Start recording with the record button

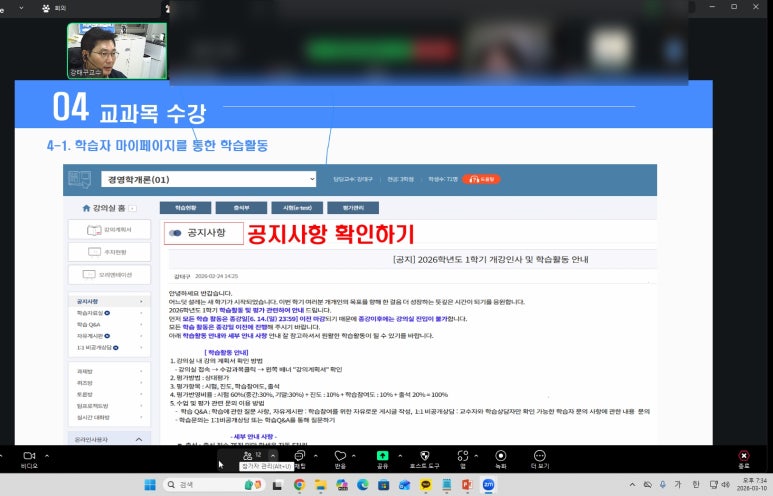tap(500, 456)
